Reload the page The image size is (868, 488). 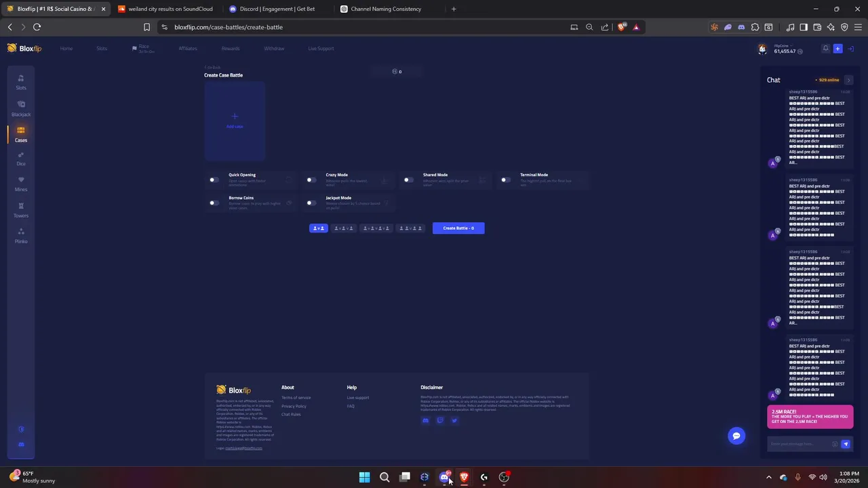pyautogui.click(x=37, y=27)
